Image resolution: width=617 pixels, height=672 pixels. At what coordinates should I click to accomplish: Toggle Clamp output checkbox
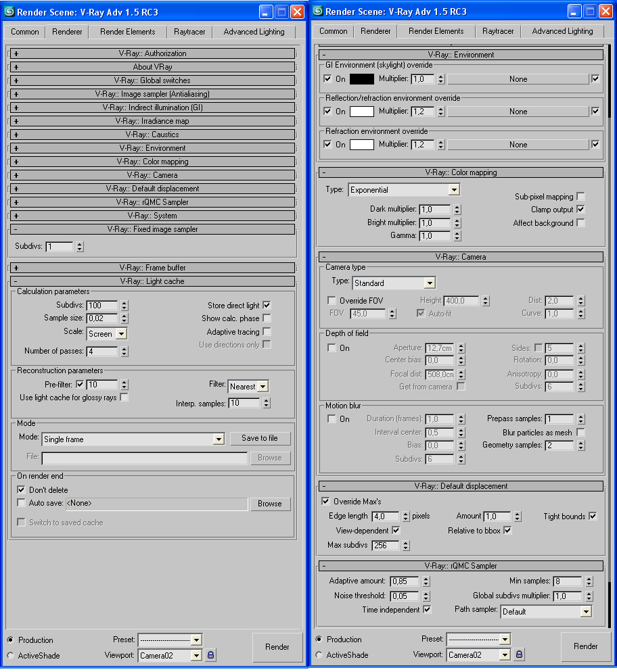pyautogui.click(x=580, y=209)
